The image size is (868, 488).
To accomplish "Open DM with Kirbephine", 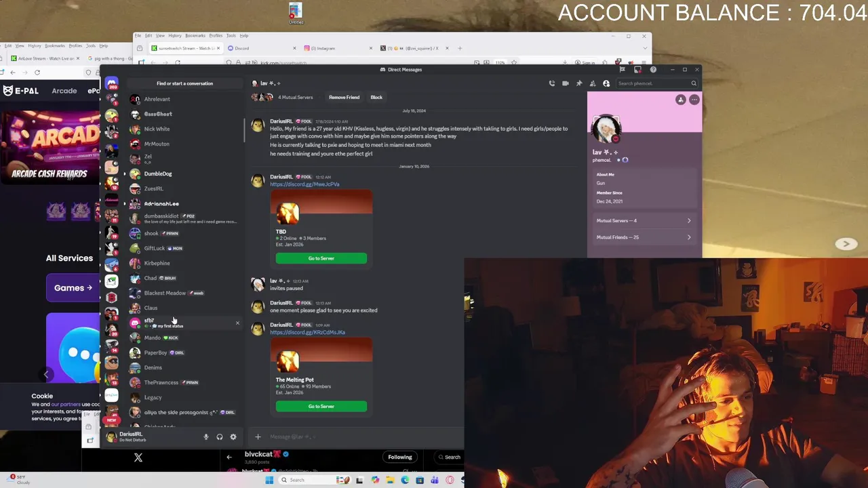I will pyautogui.click(x=184, y=263).
